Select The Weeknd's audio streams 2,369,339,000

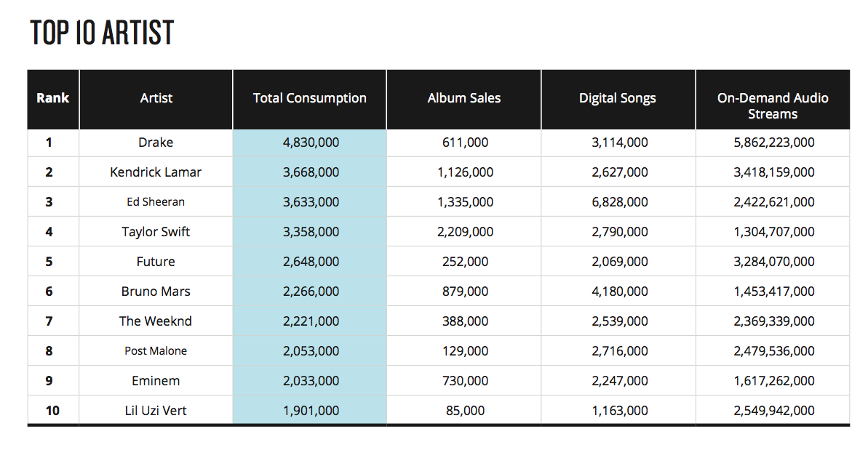774,322
